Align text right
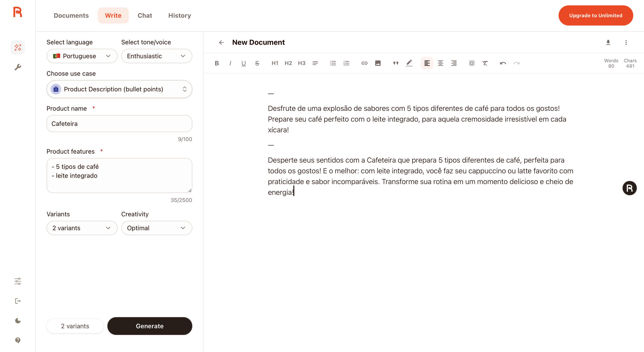Image resolution: width=644 pixels, height=352 pixels. pyautogui.click(x=454, y=63)
